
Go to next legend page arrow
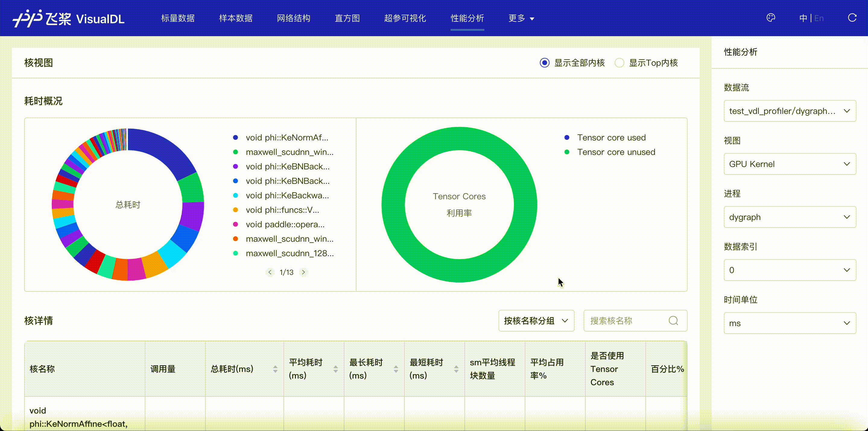coord(303,272)
